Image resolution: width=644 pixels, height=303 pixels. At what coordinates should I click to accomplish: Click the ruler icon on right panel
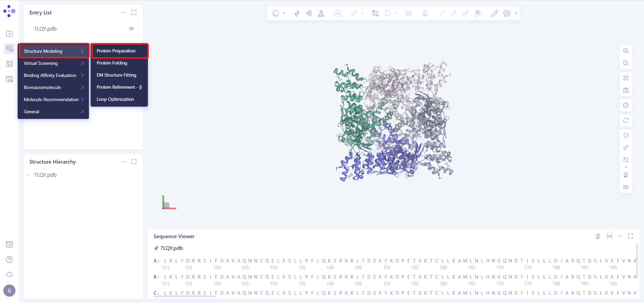pos(626,148)
